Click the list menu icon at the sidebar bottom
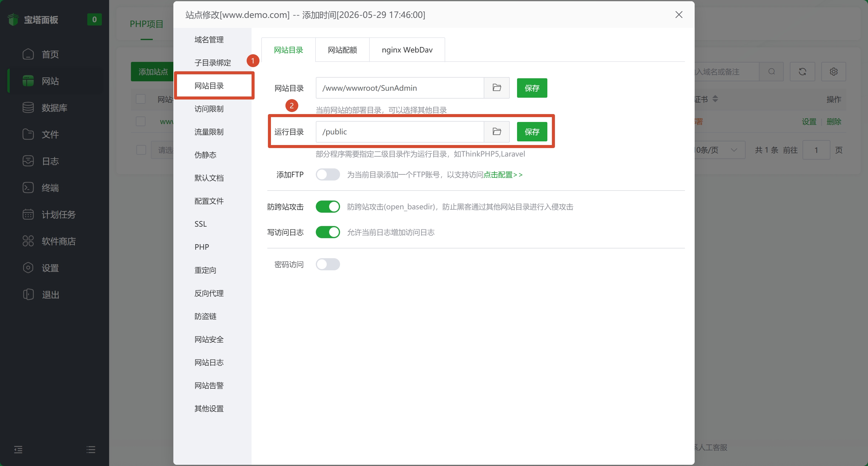Viewport: 868px width, 466px height. pos(91,450)
